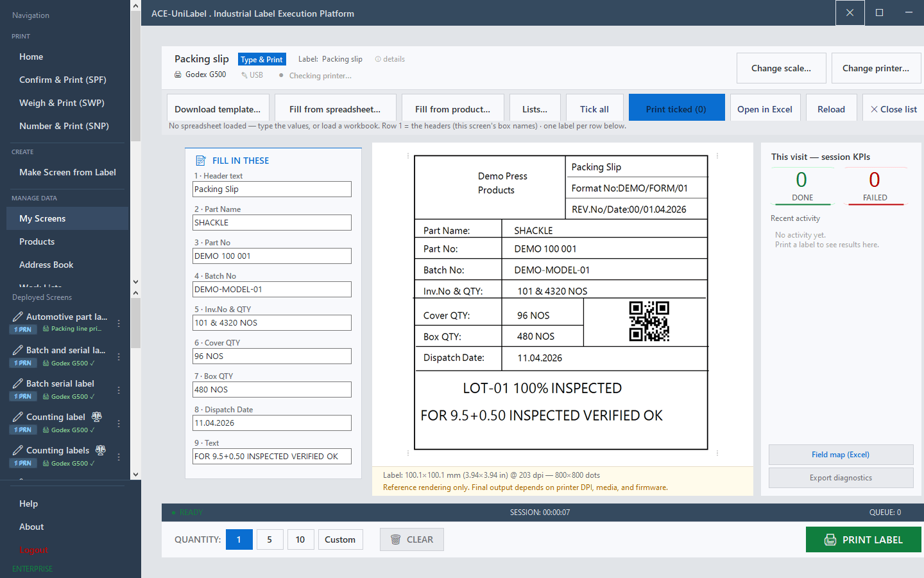Click the 1 PRN badge under Counting label
This screenshot has height=578, width=924.
pos(22,430)
